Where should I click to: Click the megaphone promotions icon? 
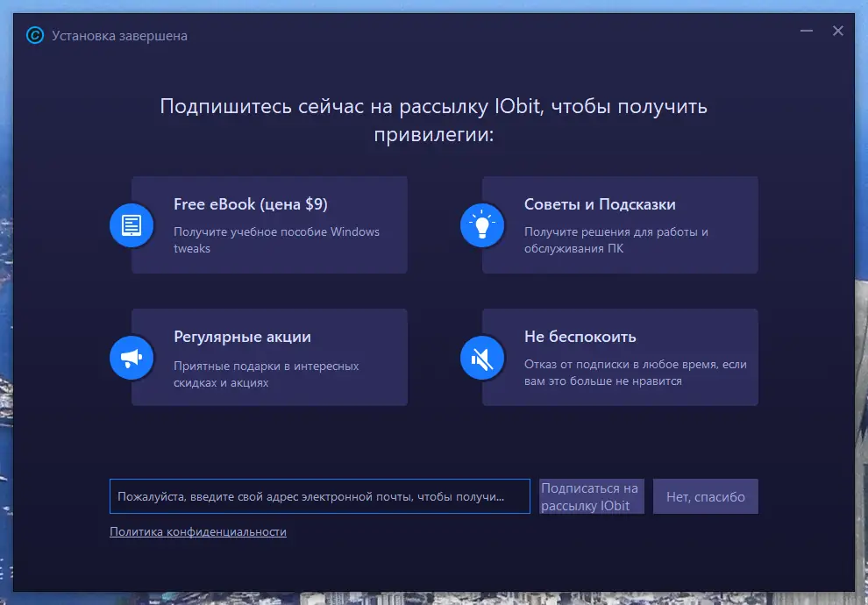tap(132, 358)
